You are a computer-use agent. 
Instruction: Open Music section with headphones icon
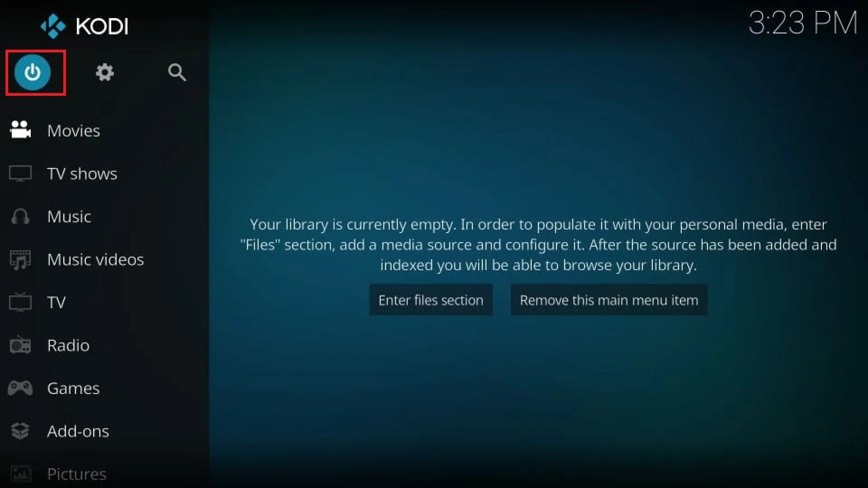point(69,216)
